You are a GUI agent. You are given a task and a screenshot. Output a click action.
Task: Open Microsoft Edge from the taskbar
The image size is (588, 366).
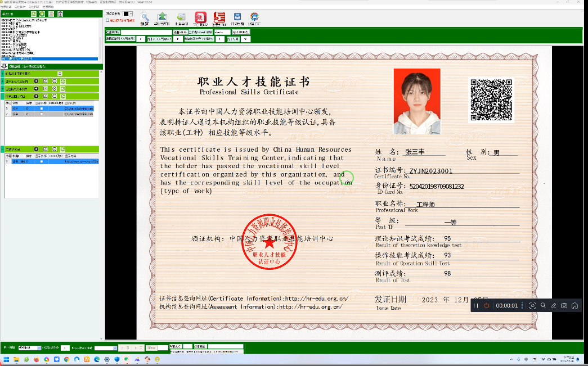[97, 359]
